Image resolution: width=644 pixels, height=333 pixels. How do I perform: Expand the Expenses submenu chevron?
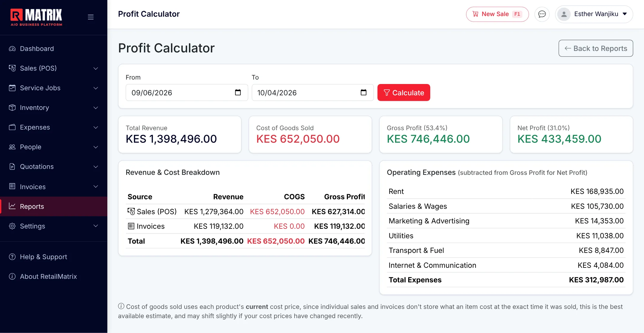[x=96, y=127]
